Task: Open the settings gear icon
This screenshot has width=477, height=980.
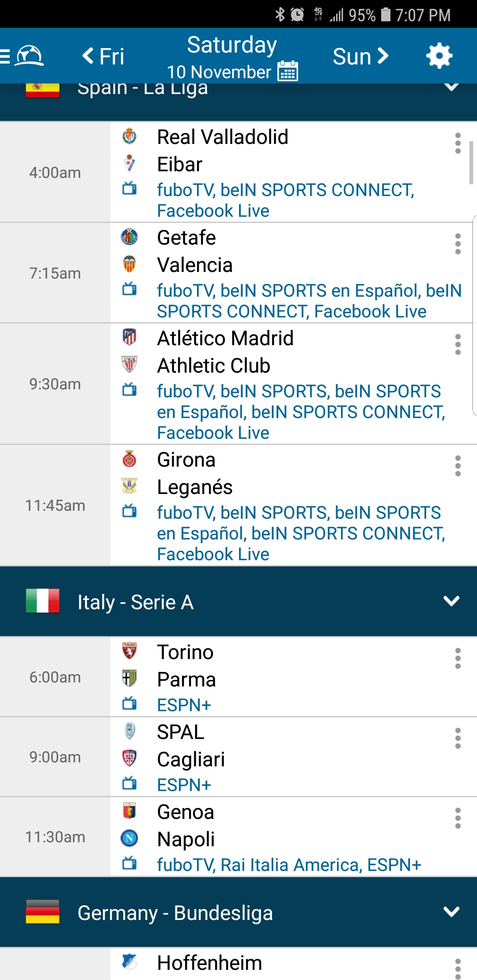Action: pos(439,56)
